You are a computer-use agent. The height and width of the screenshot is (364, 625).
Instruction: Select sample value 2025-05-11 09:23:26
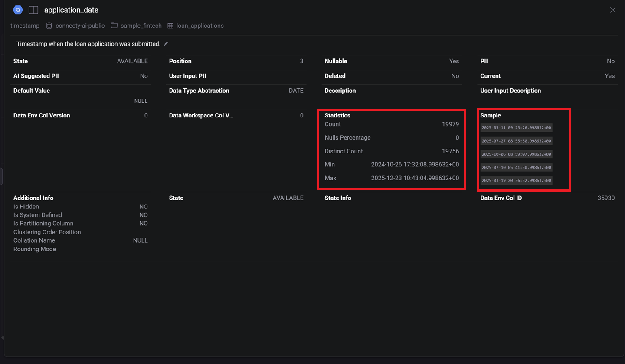pos(516,128)
